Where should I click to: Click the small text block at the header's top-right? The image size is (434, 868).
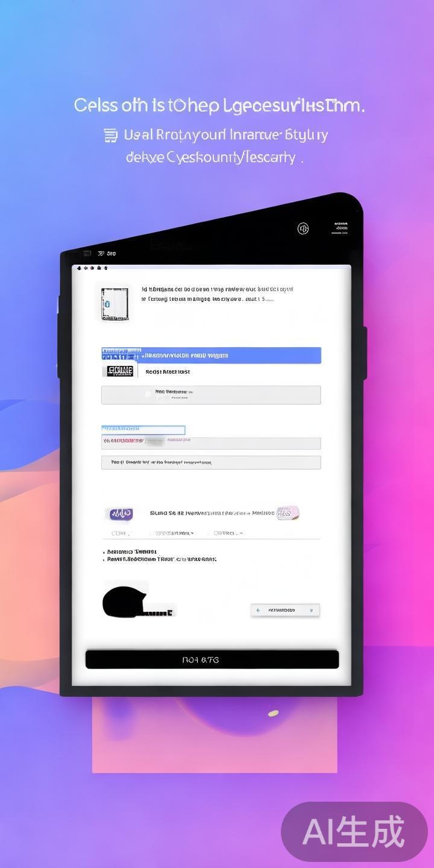click(x=341, y=228)
